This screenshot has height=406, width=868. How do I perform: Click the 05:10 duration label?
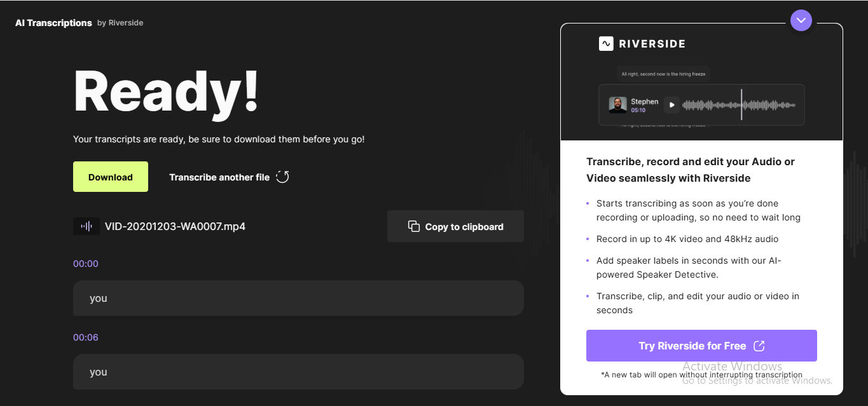(x=638, y=110)
